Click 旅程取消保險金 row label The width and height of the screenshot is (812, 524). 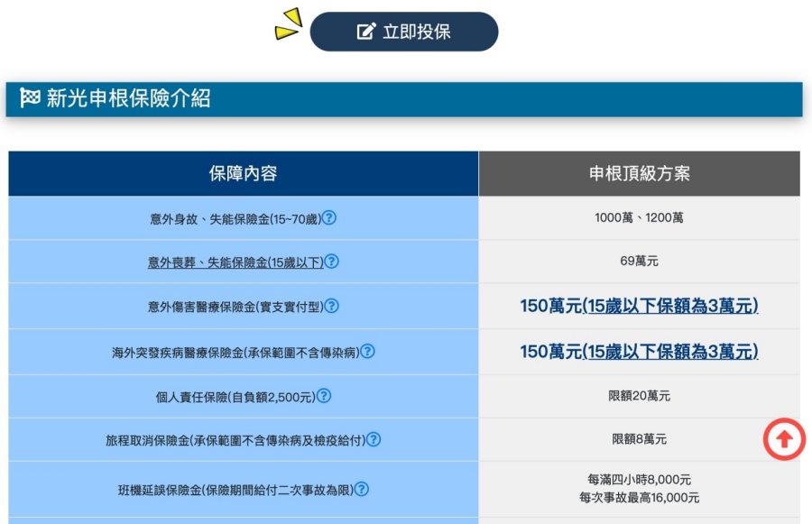(235, 441)
